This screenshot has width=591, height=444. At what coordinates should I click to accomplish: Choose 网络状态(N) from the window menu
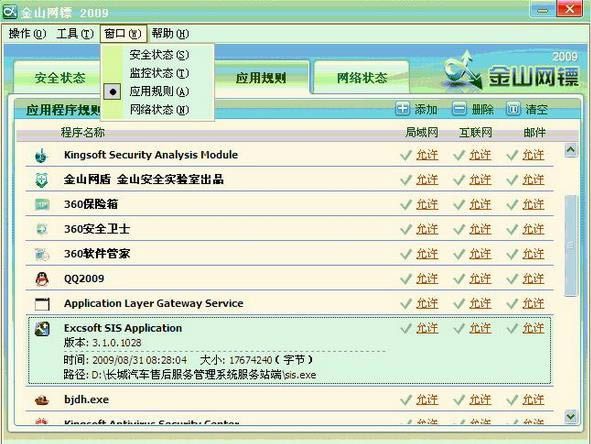[x=158, y=110]
